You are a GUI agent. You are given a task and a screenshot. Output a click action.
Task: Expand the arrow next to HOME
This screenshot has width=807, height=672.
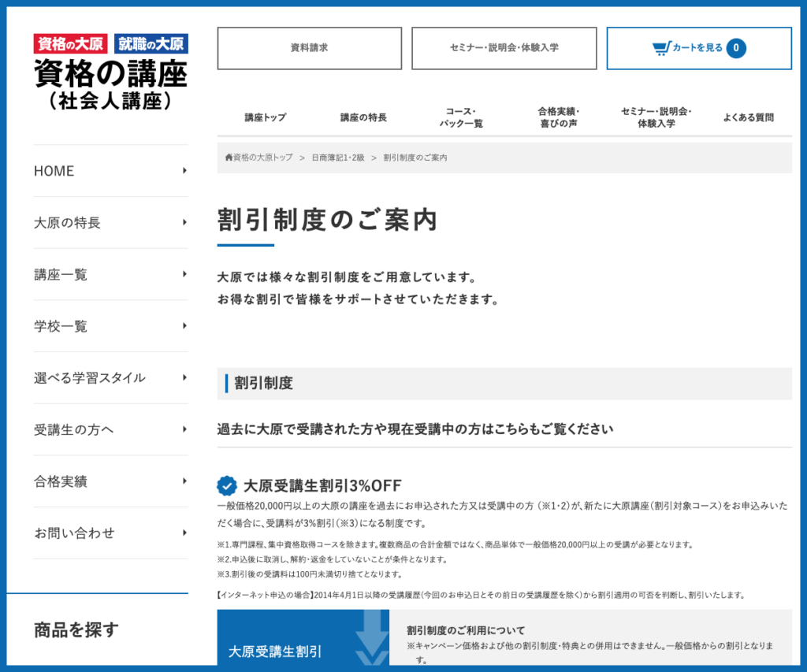point(184,171)
